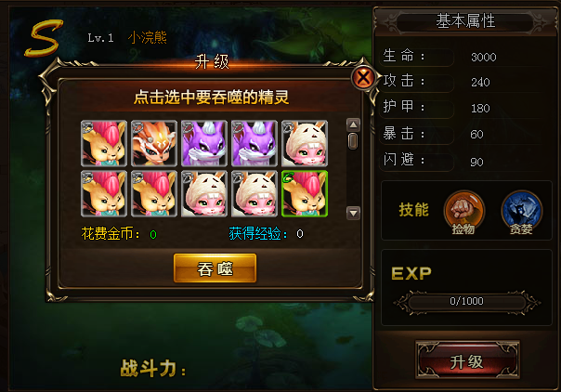Select the first red-haired sprite in top row

coord(104,143)
